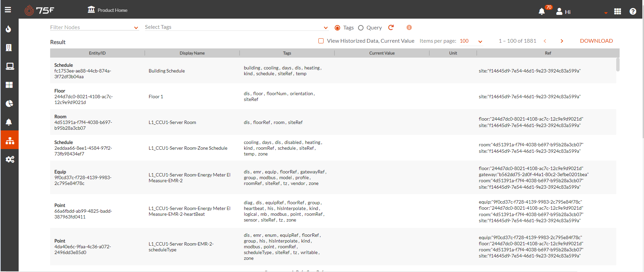
Task: Select the dashboard tiles icon in sidebar
Action: coord(9,85)
